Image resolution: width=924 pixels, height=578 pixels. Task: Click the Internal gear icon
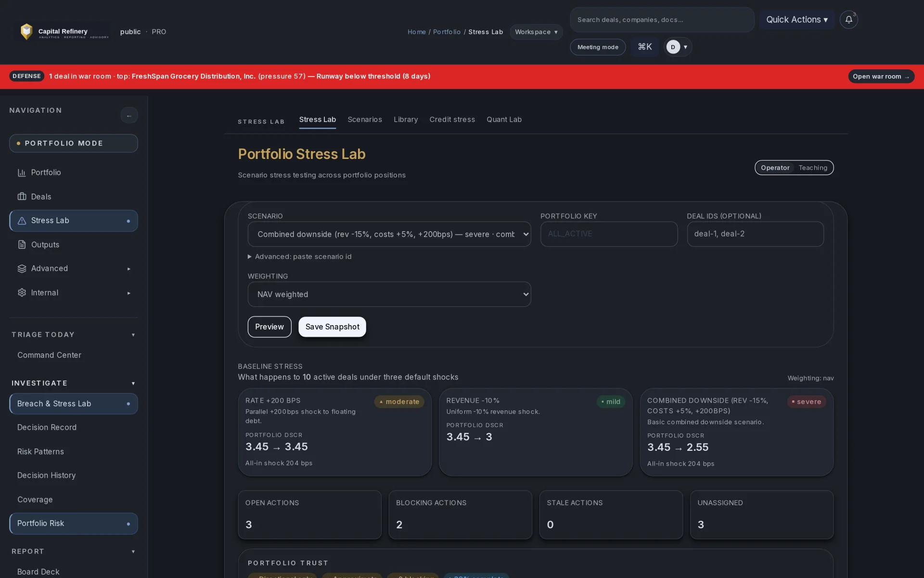point(22,293)
